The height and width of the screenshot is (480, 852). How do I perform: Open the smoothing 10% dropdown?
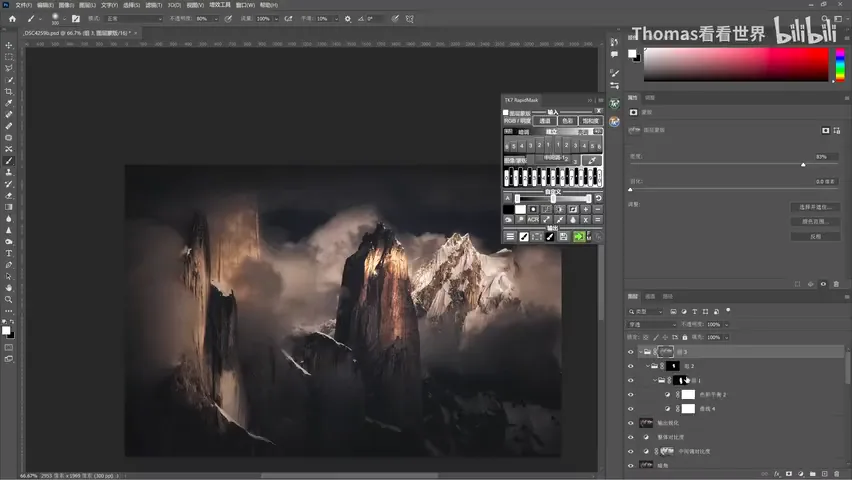point(336,18)
